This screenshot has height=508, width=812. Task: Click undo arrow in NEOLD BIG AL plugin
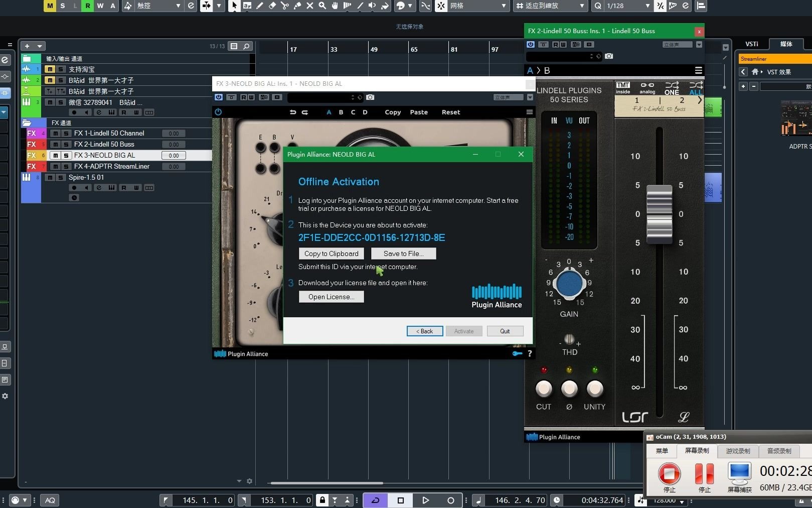(293, 112)
